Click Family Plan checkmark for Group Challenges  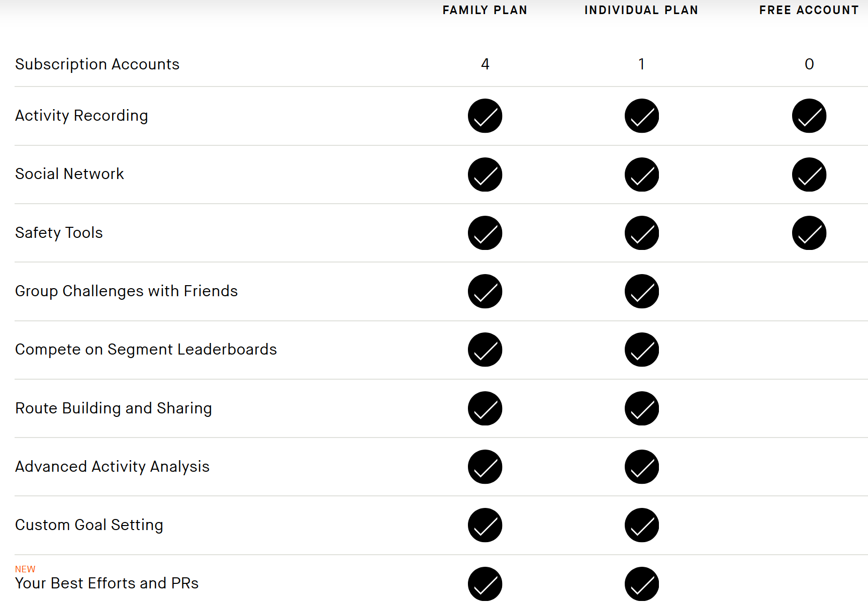click(485, 291)
